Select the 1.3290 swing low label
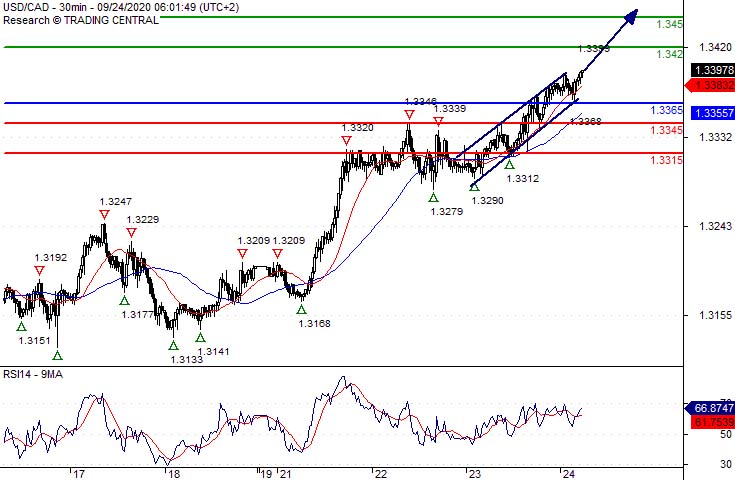 click(x=488, y=201)
